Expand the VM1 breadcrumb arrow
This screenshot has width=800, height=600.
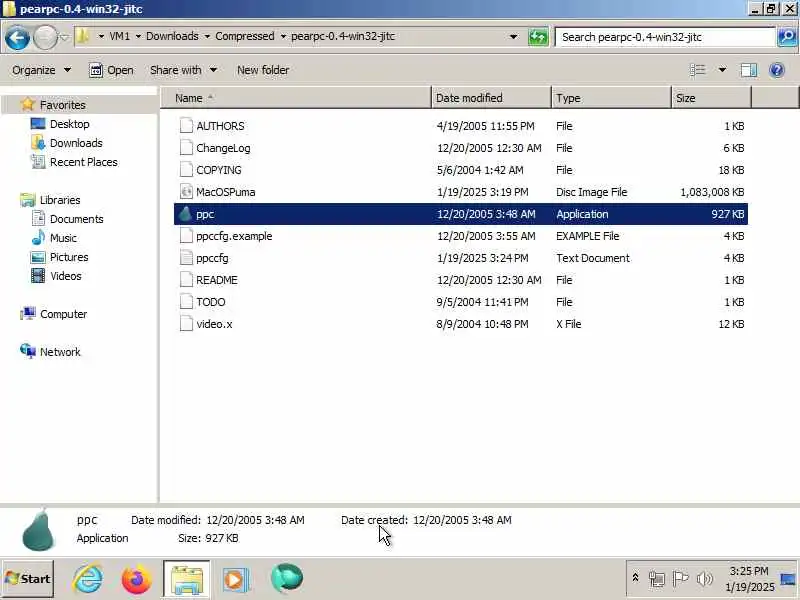click(138, 37)
